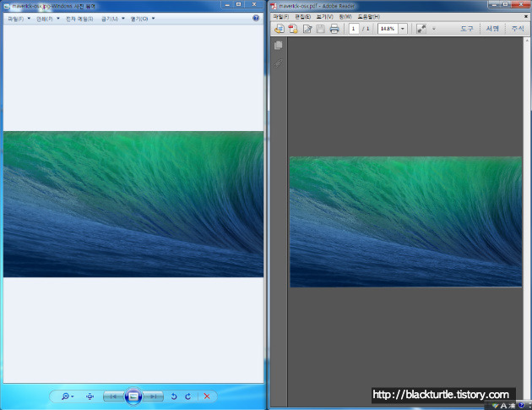
Task: Open the 파일(F) menu in Adobe Reader
Action: pos(281,17)
